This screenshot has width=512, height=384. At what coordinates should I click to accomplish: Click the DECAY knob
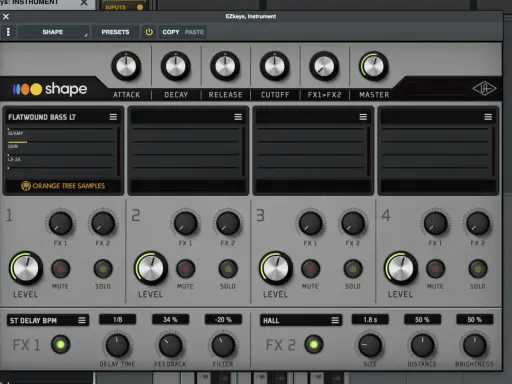coord(176,66)
